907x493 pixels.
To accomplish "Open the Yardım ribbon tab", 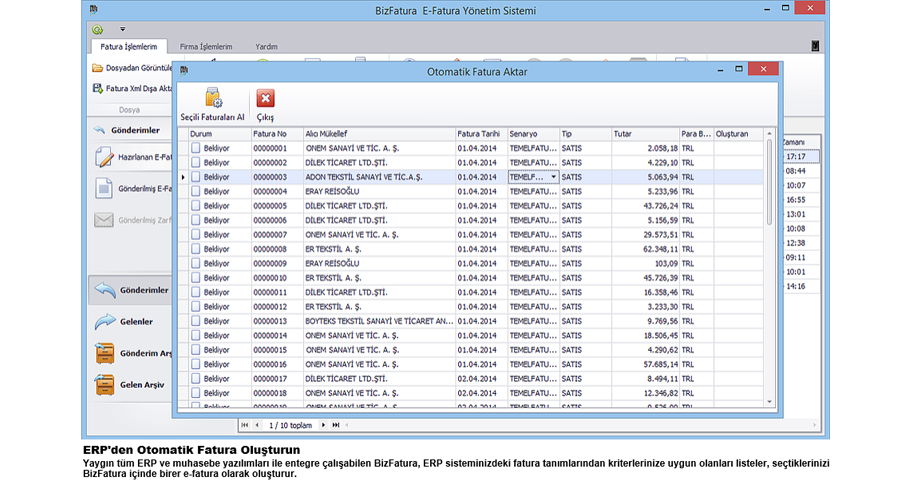I will 267,46.
